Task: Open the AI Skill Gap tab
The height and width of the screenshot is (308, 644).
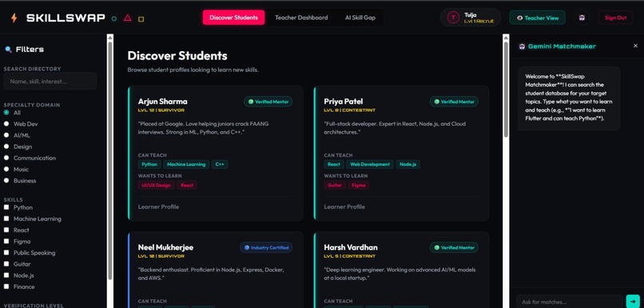Action: [360, 18]
